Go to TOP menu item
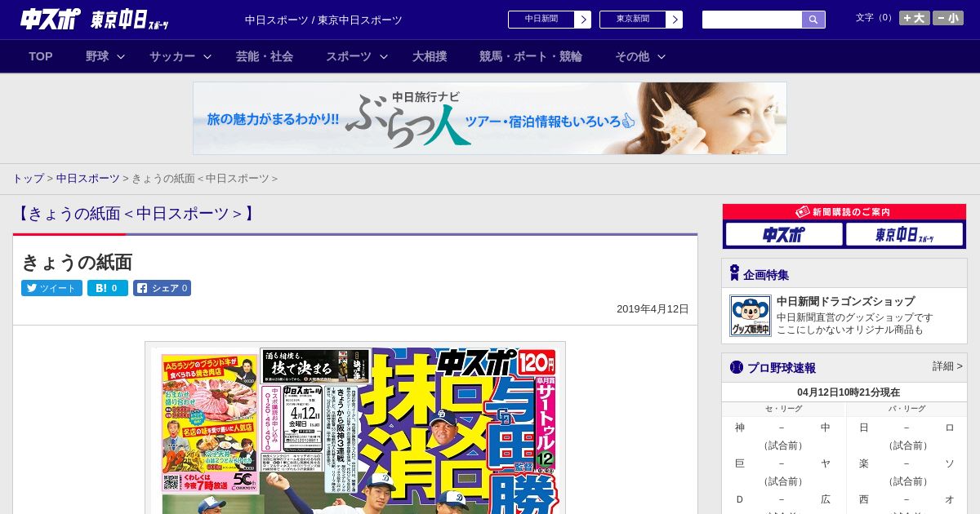 pyautogui.click(x=41, y=56)
